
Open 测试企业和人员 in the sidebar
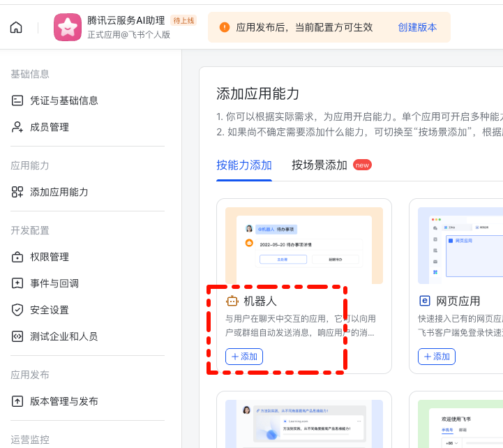[63, 336]
